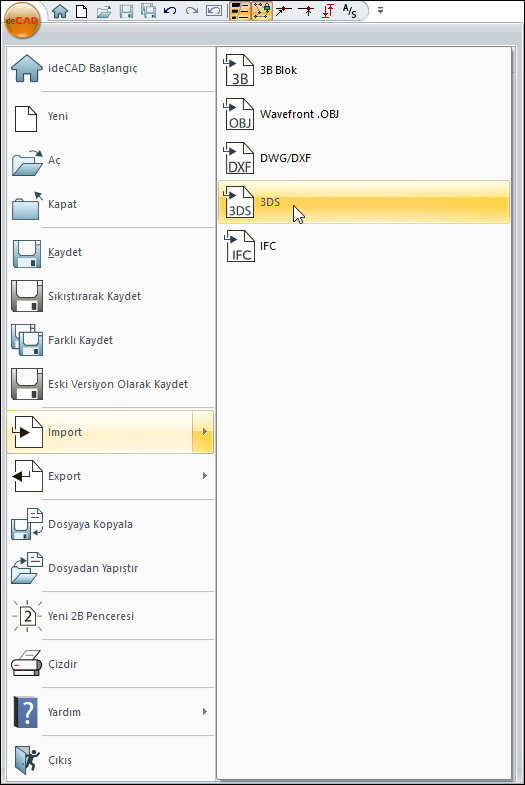Select the 3DS import menu entry
The height and width of the screenshot is (785, 525).
tap(364, 202)
